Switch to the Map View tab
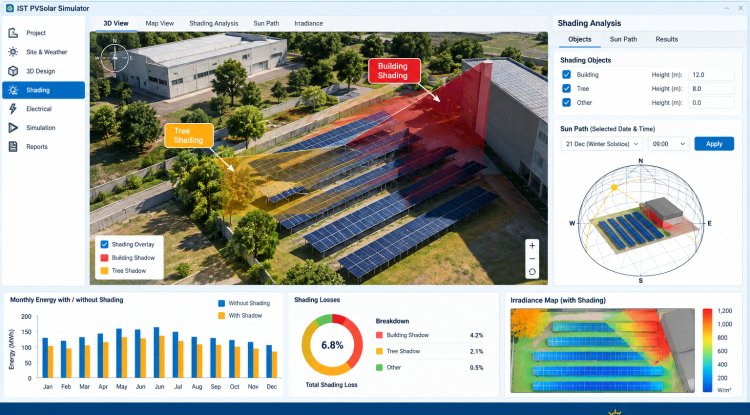750x415 pixels. pyautogui.click(x=160, y=23)
